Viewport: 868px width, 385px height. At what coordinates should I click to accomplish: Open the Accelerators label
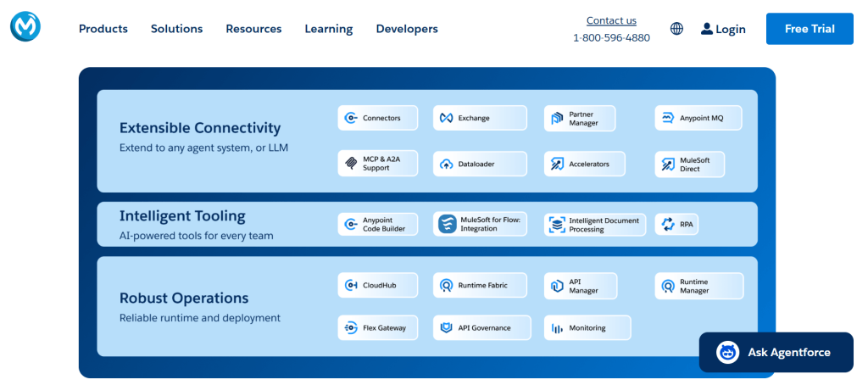tap(589, 164)
